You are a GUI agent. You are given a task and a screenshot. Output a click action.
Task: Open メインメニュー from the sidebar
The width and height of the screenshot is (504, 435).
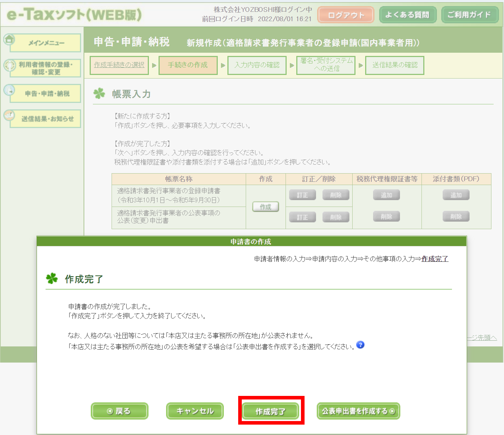pos(46,43)
